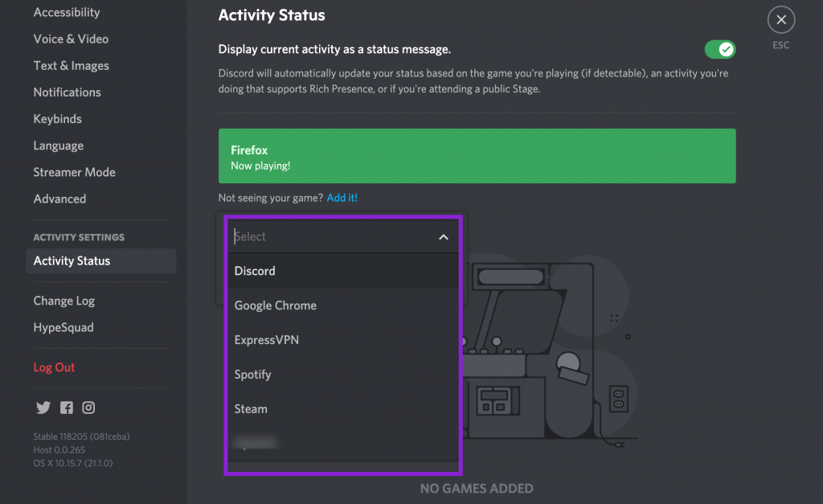Select Google Chrome as your activity
This screenshot has height=504, width=823.
click(275, 305)
